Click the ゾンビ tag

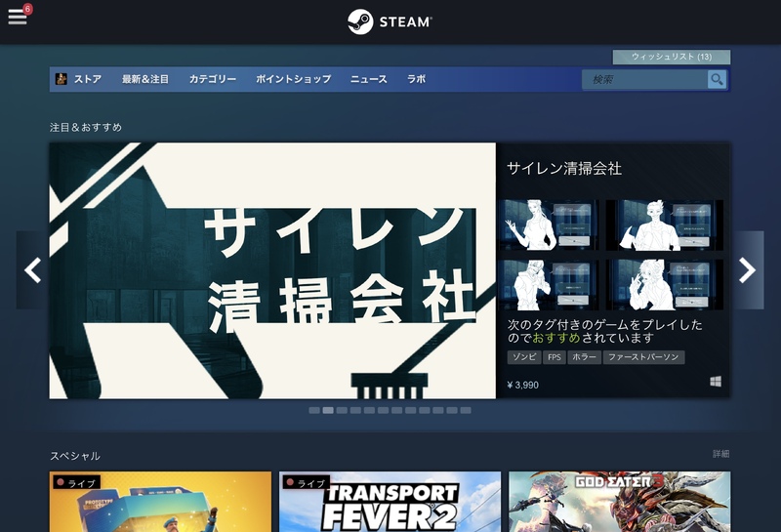point(524,357)
